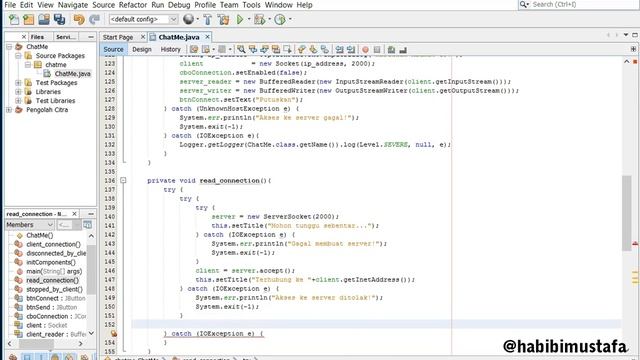
Task: Click the Find Selection magnifier icon
Action: coord(241,49)
